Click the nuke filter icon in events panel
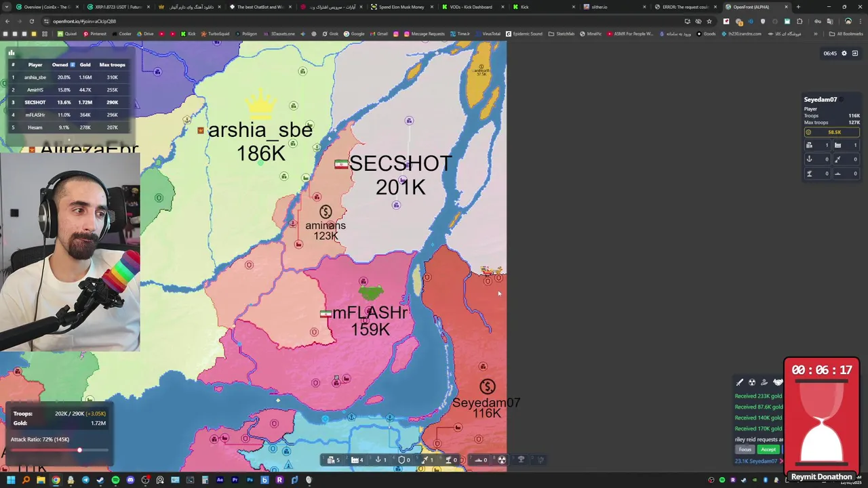The height and width of the screenshot is (488, 868). (752, 382)
